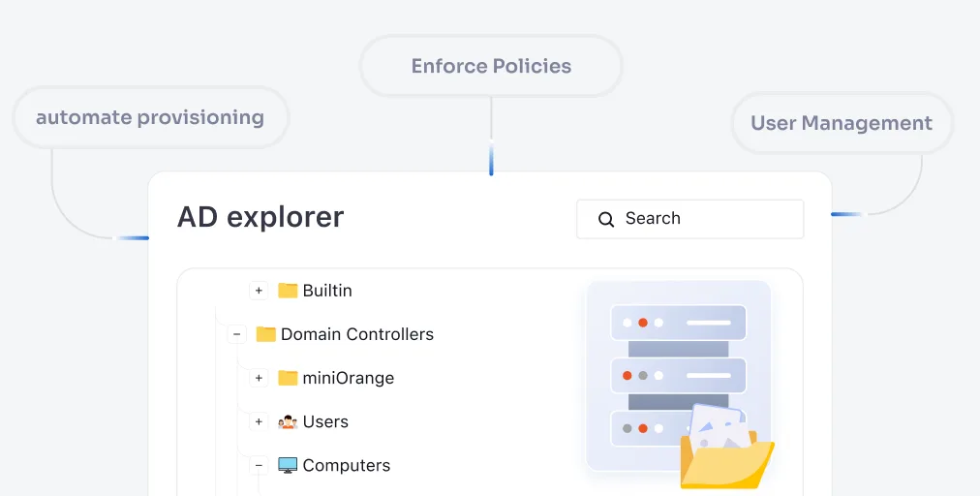Click the miniOrange folder icon
The height and width of the screenshot is (496, 980).
288,378
